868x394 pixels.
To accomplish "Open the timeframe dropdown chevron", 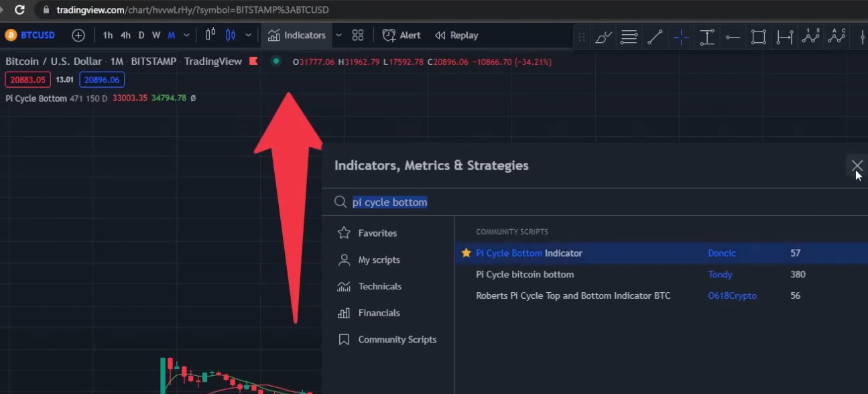I will [x=186, y=36].
